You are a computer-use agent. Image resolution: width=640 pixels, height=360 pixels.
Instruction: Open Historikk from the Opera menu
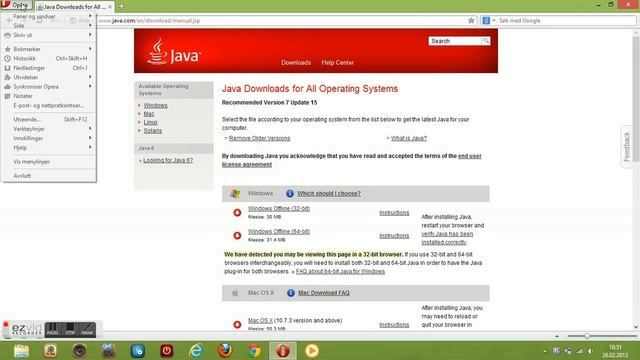click(x=49, y=58)
